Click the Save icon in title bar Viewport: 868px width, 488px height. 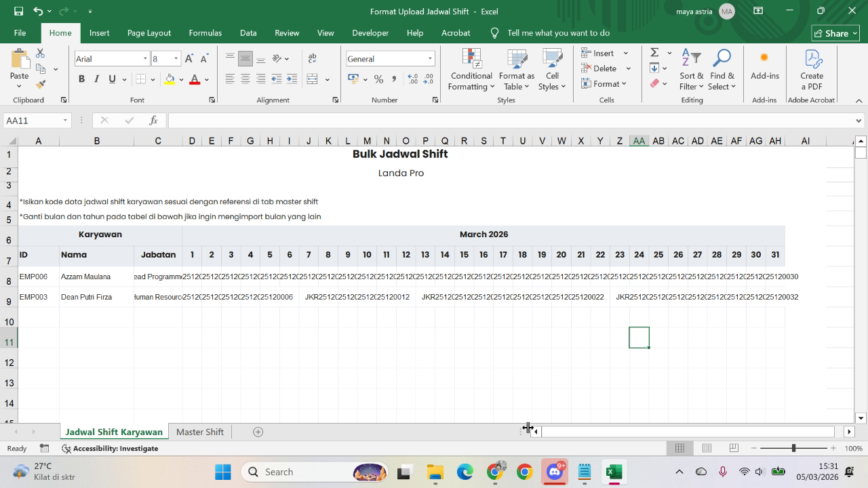18,12
